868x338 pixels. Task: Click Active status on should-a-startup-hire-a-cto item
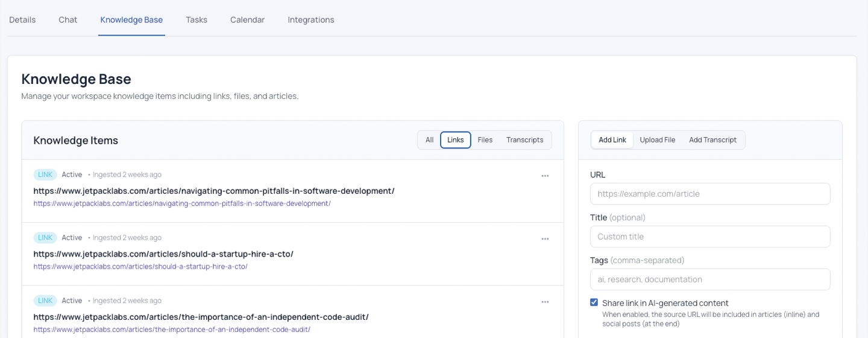[72, 238]
